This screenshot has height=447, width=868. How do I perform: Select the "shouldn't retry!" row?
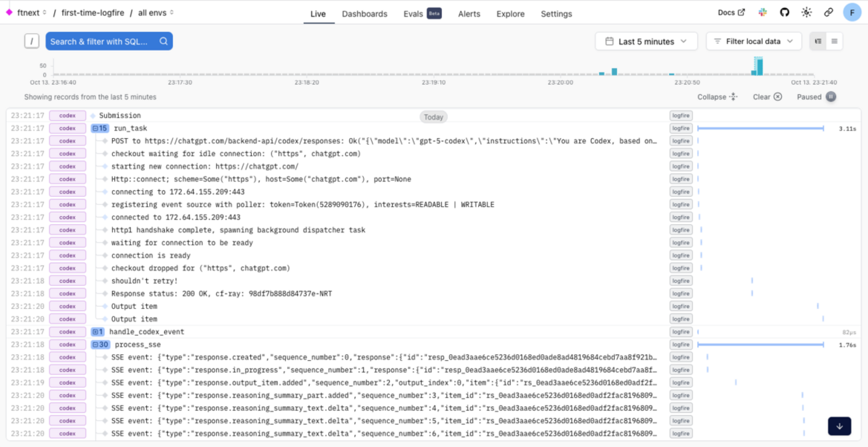pyautogui.click(x=434, y=281)
